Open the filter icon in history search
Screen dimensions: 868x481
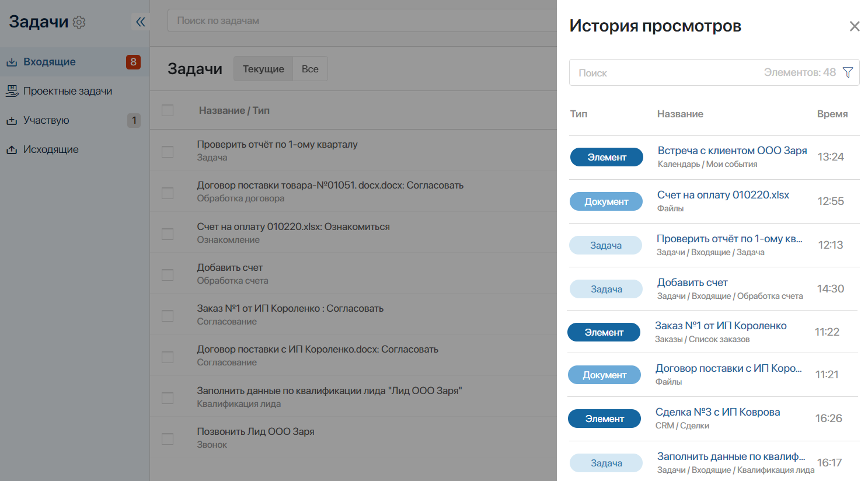(848, 72)
